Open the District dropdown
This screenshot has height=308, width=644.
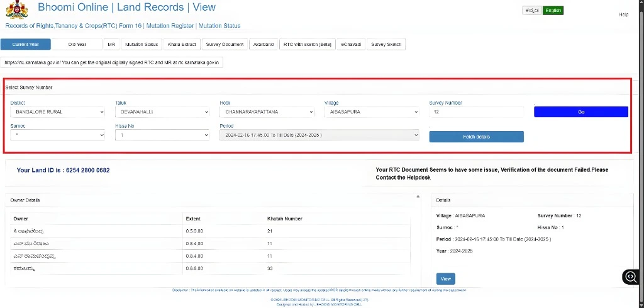pyautogui.click(x=57, y=112)
